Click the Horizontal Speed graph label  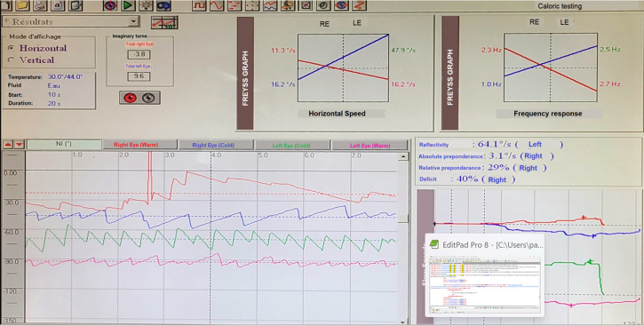[337, 114]
